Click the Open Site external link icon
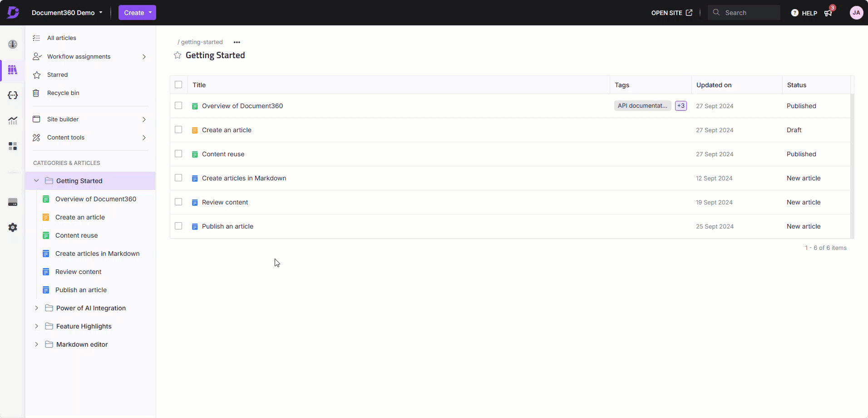Screen dimensions: 868x418 [689, 12]
